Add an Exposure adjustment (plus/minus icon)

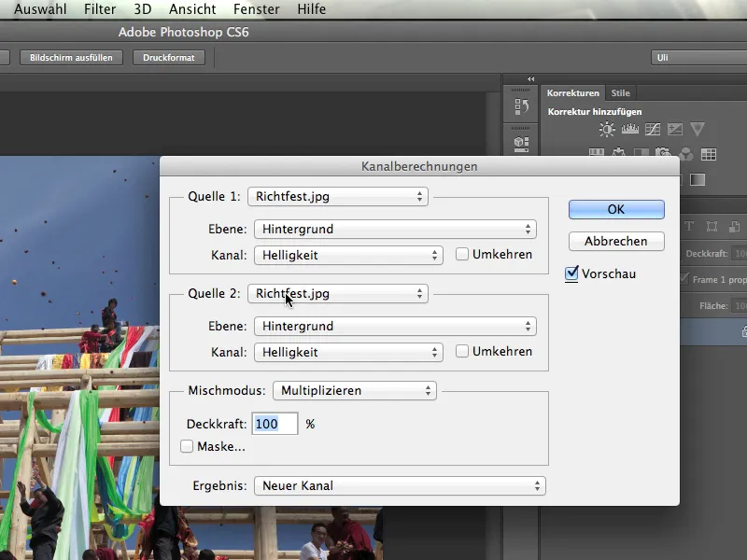674,129
